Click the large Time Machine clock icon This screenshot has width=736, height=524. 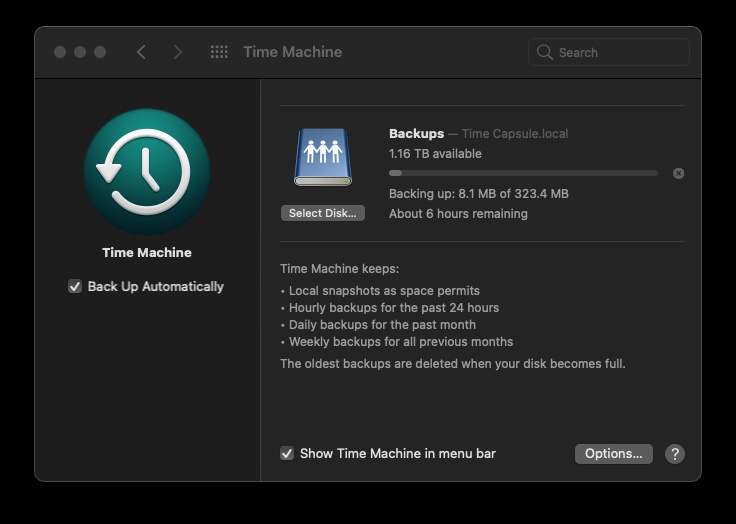147,172
